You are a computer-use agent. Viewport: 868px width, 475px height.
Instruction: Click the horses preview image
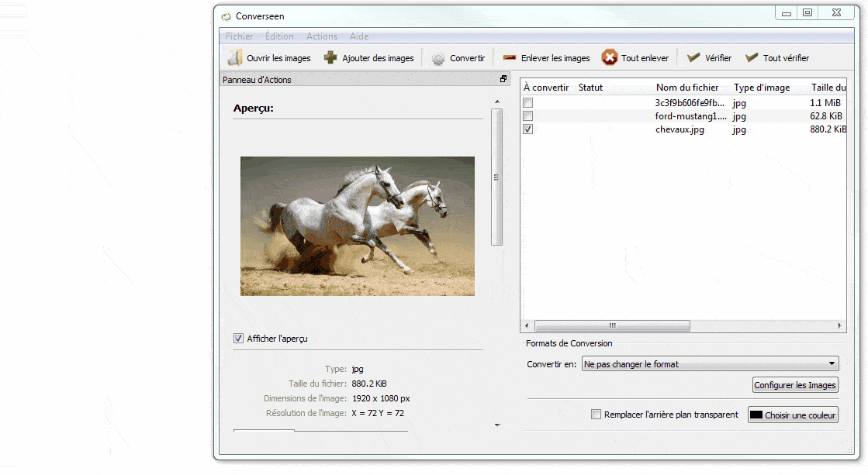coord(358,226)
